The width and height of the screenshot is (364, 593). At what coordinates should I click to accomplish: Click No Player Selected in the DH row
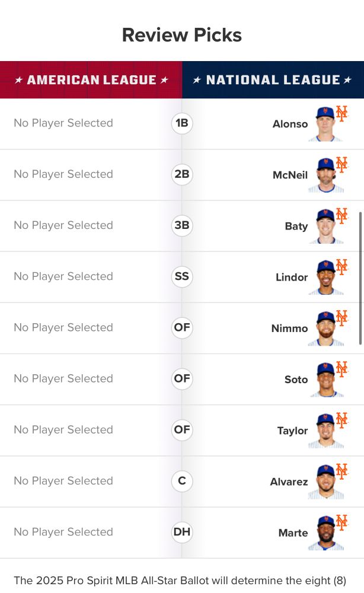click(x=63, y=532)
